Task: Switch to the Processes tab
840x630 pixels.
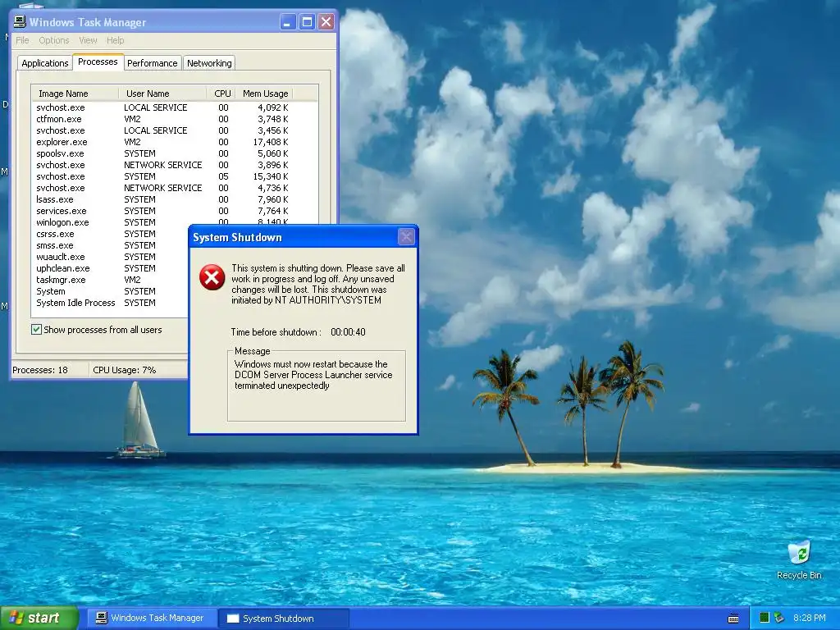Action: pyautogui.click(x=98, y=62)
